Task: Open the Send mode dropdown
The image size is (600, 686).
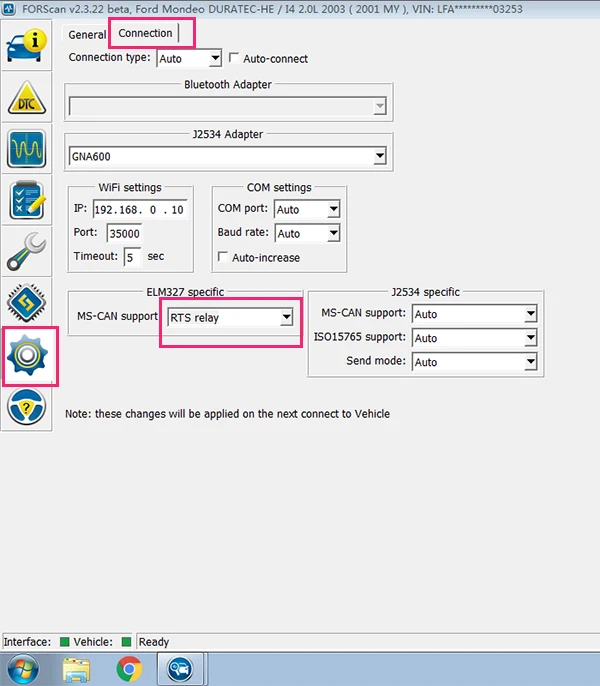Action: (474, 362)
